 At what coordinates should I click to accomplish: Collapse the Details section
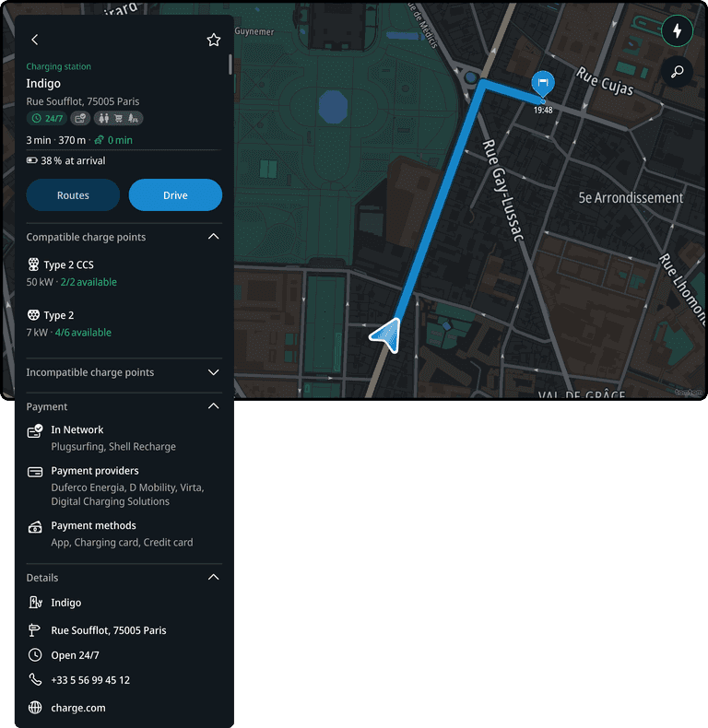[x=213, y=577]
